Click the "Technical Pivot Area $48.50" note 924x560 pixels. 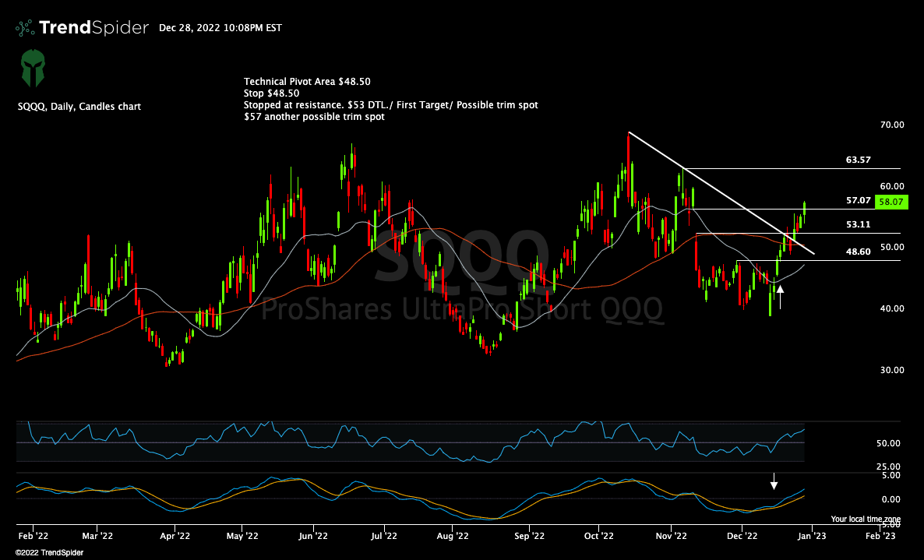click(x=307, y=81)
